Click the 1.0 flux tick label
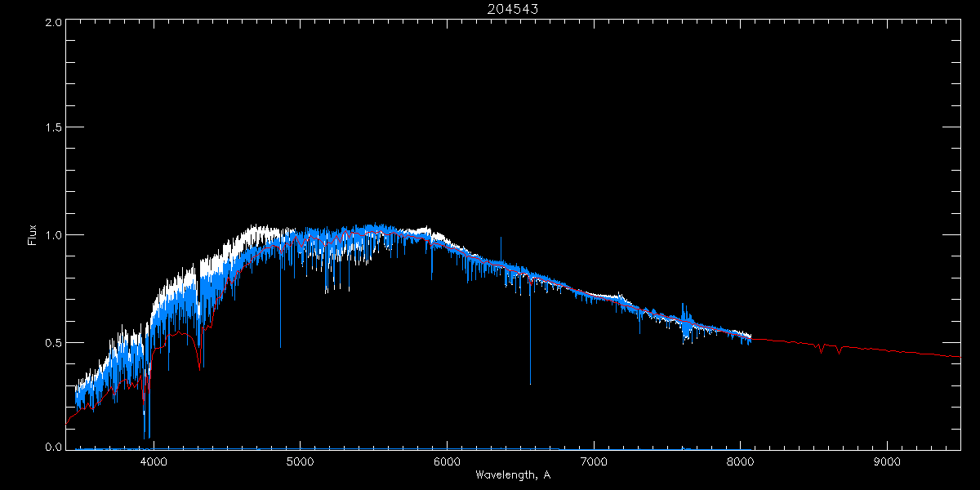 click(x=54, y=235)
